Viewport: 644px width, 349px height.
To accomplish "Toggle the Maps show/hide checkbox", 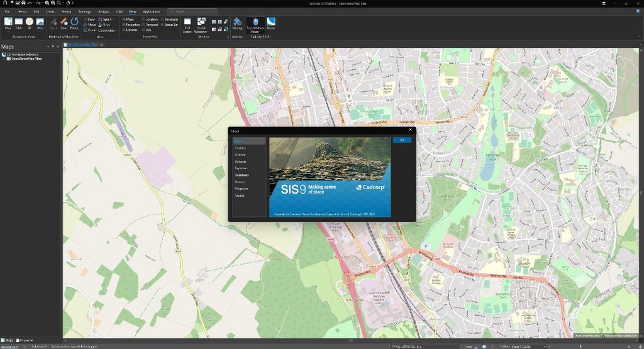I will tap(124, 19).
